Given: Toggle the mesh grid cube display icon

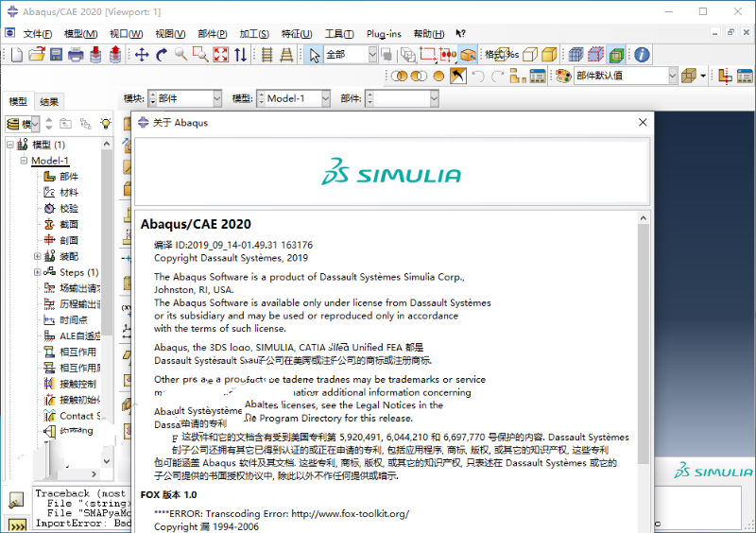Looking at the screenshot, I should point(576,55).
